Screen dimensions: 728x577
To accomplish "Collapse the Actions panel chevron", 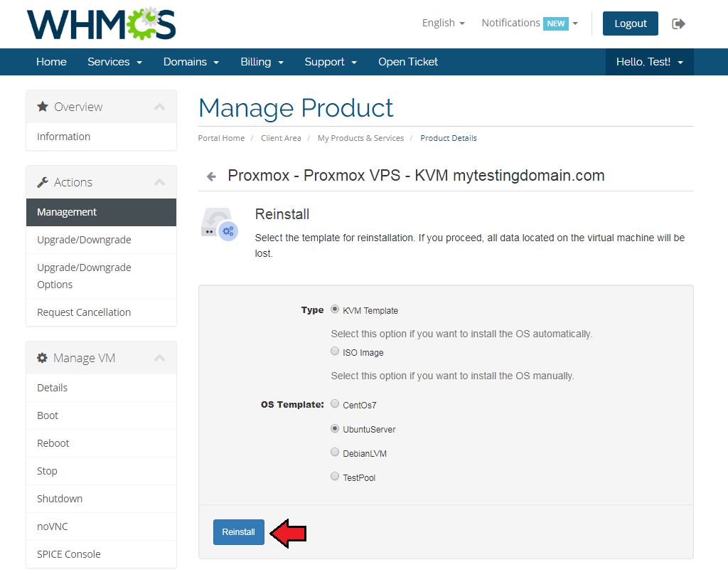I will coord(160,182).
